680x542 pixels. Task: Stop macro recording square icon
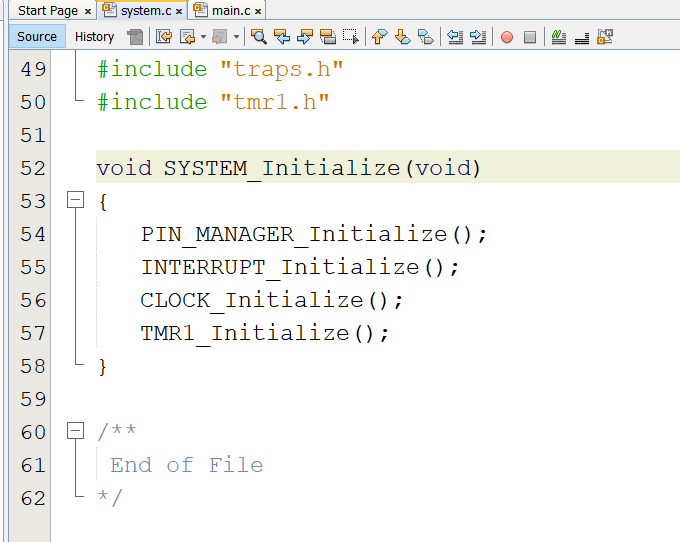coord(530,37)
